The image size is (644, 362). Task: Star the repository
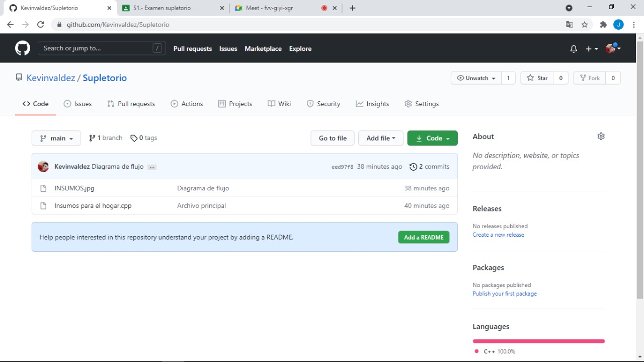point(537,78)
